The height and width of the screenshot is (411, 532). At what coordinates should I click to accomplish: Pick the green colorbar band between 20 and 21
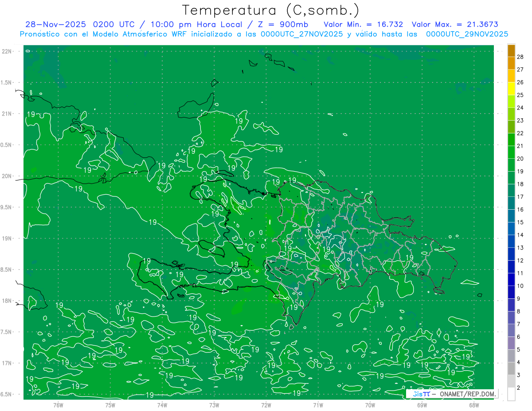[511, 153]
